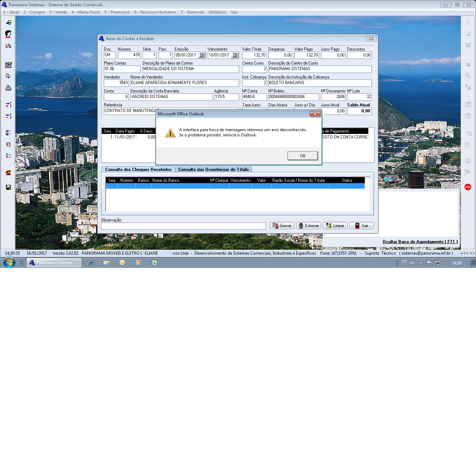Viewport: 476px width, 466px height.
Task: Open Excel from the Windows taskbar
Action: tap(154, 263)
